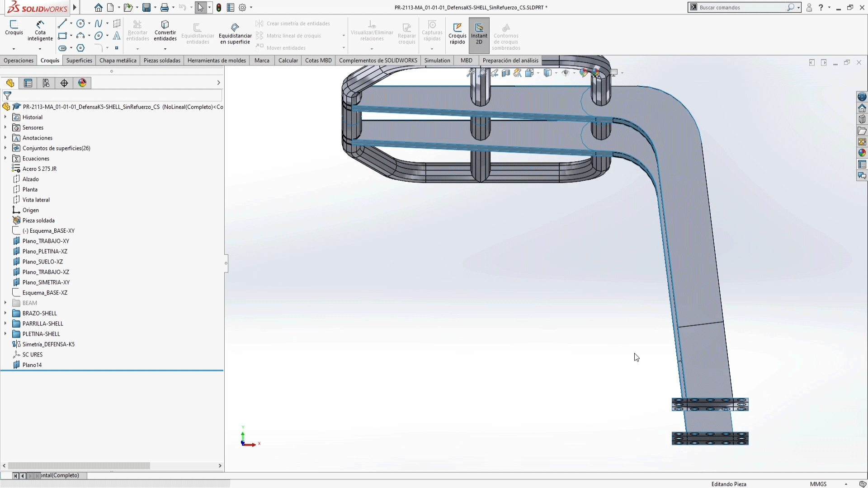Click the feature tree horizontal scrollbar
The width and height of the screenshot is (868, 488).
coord(79,465)
